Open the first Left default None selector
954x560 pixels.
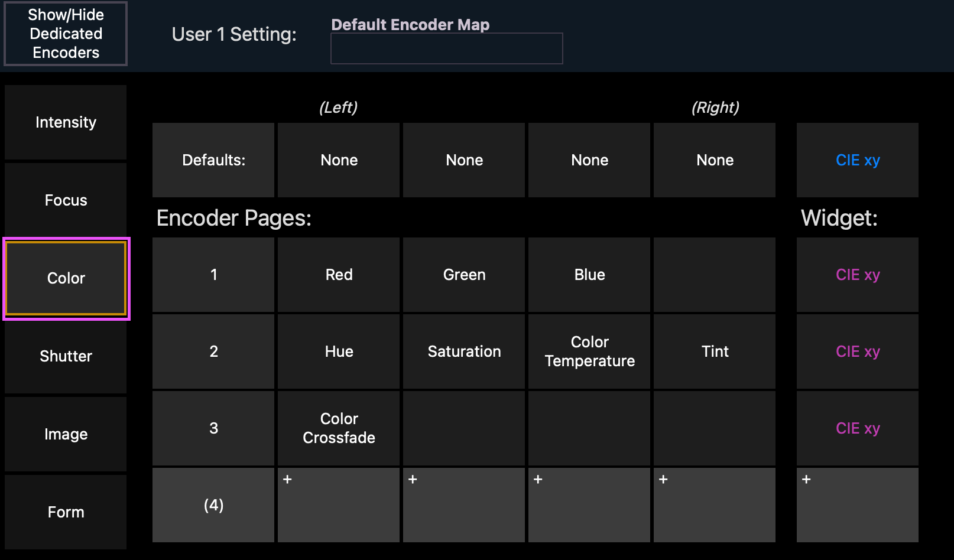point(338,160)
